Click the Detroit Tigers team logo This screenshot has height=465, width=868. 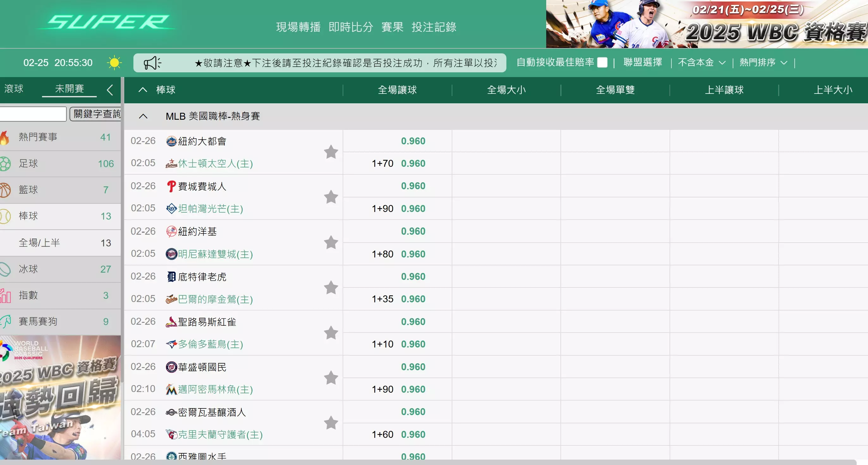[x=172, y=277]
